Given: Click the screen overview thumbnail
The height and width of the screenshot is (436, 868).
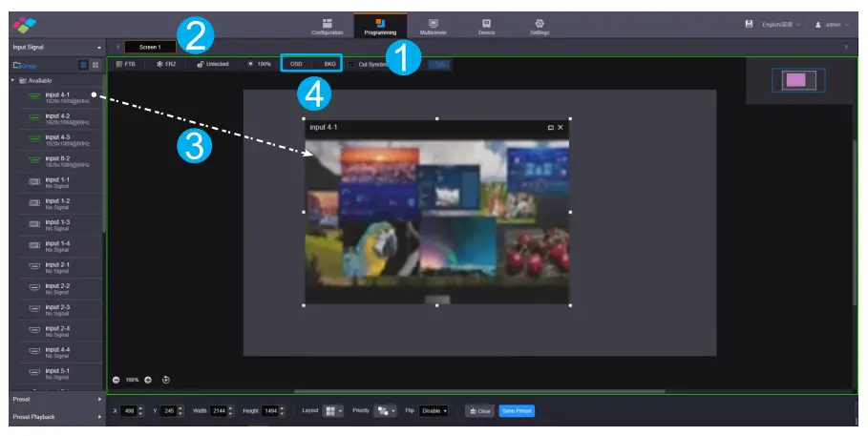Looking at the screenshot, I should coord(797,80).
